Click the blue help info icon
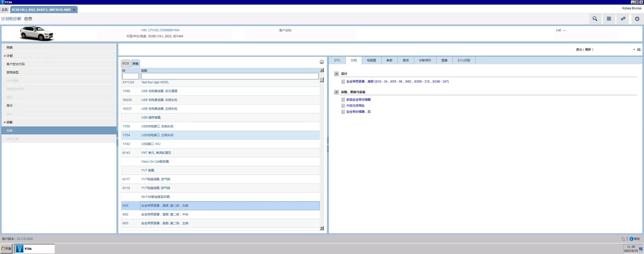Image resolution: width=644 pixels, height=254 pixels. pos(631,239)
